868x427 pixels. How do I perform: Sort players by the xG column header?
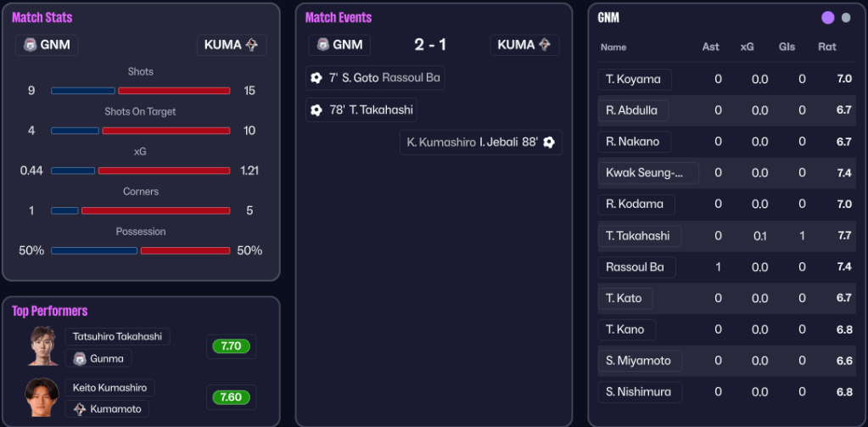click(747, 47)
